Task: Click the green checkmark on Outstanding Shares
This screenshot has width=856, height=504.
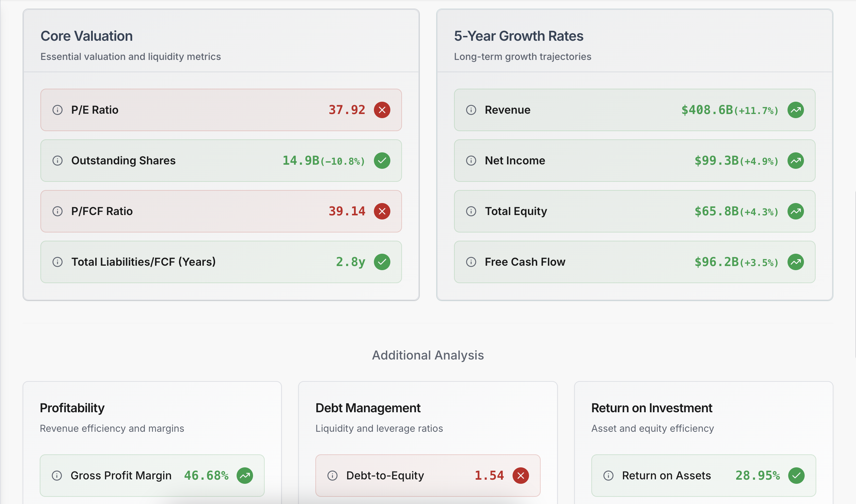Action: 382,161
